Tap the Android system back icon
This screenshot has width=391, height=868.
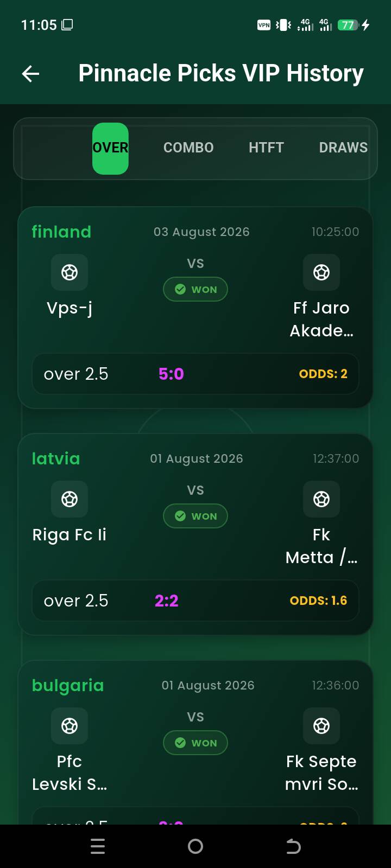tap(293, 846)
